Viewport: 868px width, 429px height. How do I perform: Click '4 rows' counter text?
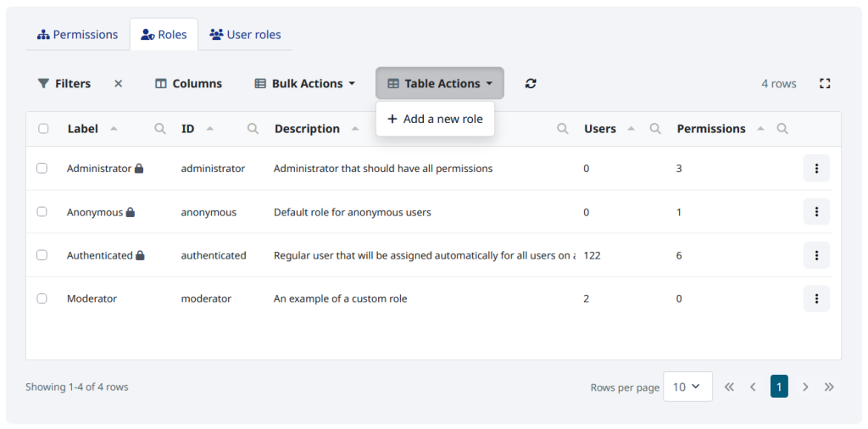(x=779, y=84)
